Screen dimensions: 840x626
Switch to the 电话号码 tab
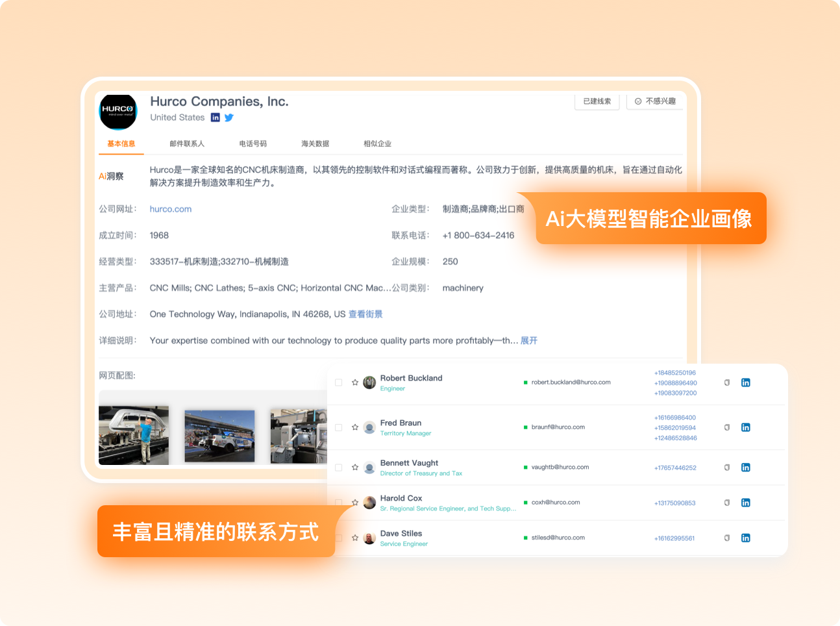coord(253,144)
